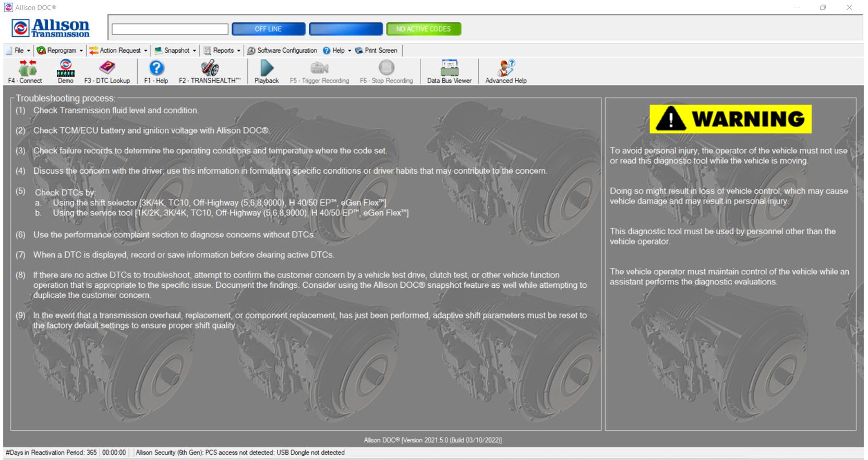The width and height of the screenshot is (868, 460).
Task: Launch Demo mode from toolbar
Action: pyautogui.click(x=65, y=71)
